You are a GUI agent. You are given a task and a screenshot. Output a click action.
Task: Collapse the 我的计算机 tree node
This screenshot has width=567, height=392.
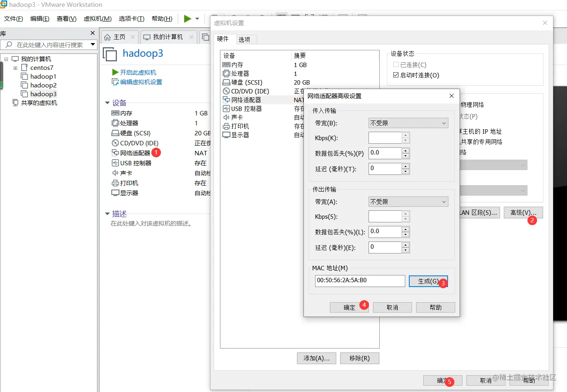point(6,59)
